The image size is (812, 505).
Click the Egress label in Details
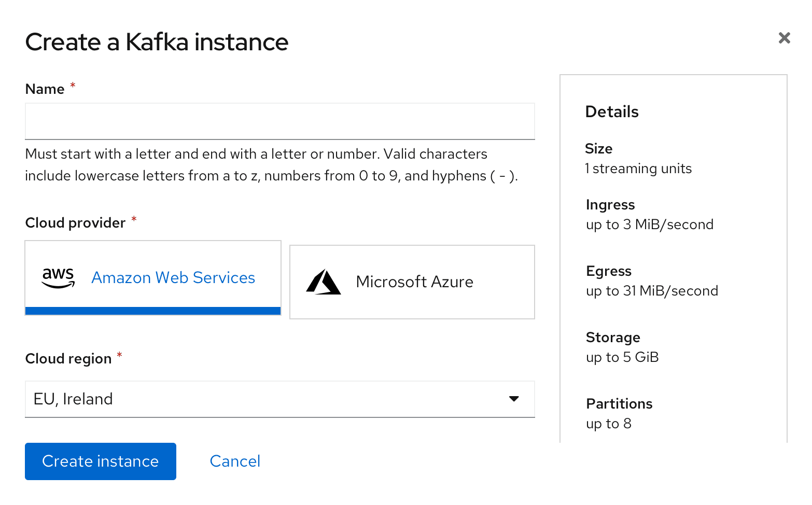608,271
